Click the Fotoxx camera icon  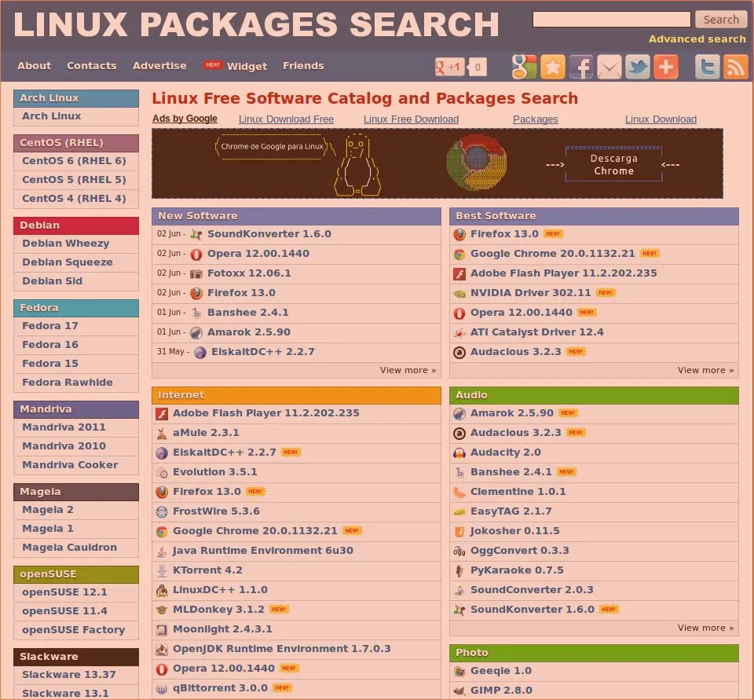coord(196,273)
